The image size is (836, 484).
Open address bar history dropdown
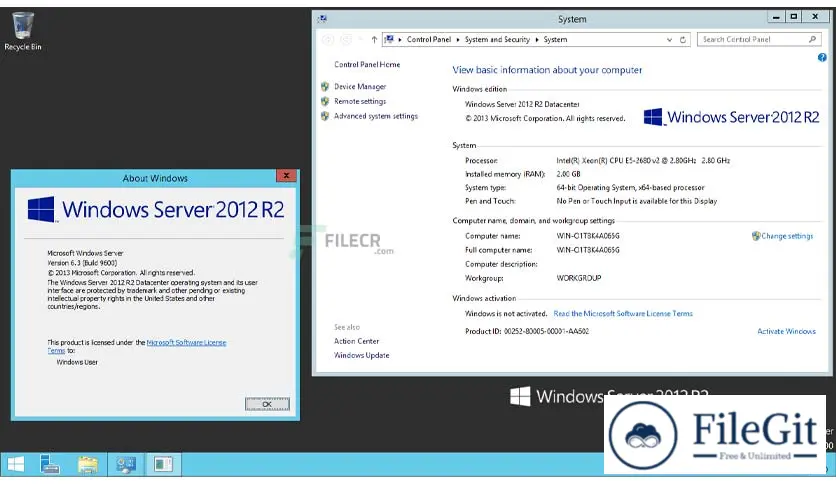[x=669, y=39]
